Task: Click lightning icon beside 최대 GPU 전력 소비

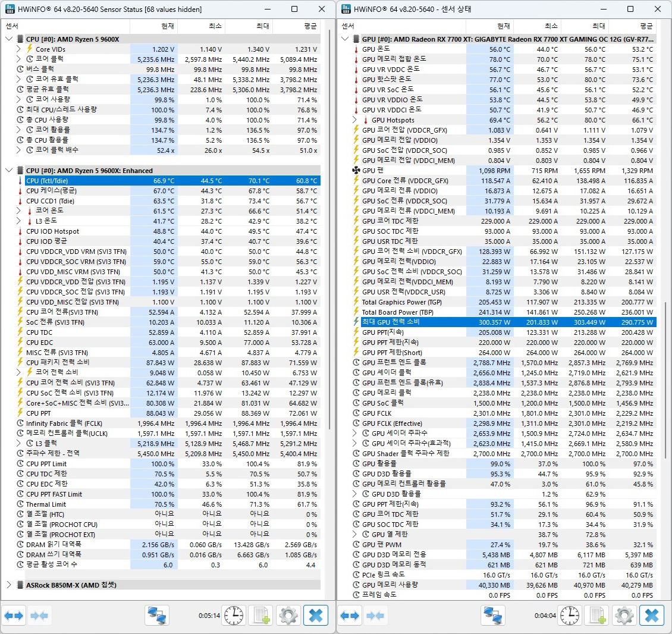Action: point(356,322)
